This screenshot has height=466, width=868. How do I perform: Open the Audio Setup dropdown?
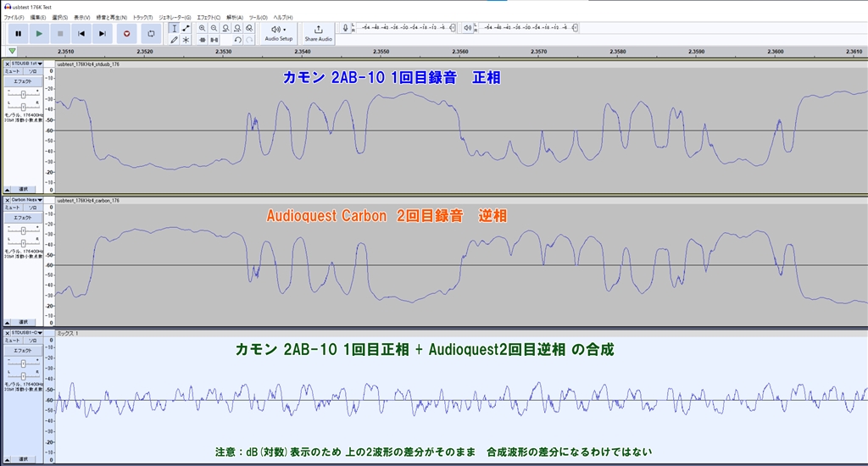(278, 33)
